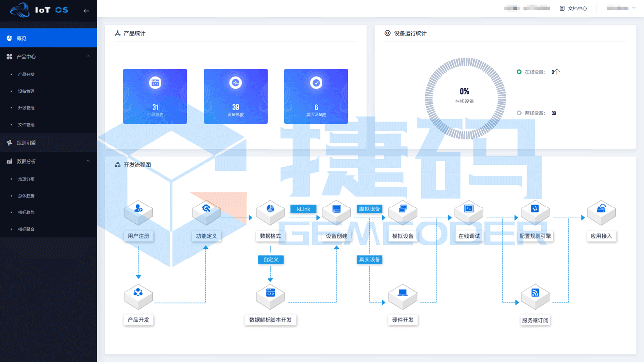Open the 服务端订阅 feed icon
The height and width of the screenshot is (362, 644).
535,296
